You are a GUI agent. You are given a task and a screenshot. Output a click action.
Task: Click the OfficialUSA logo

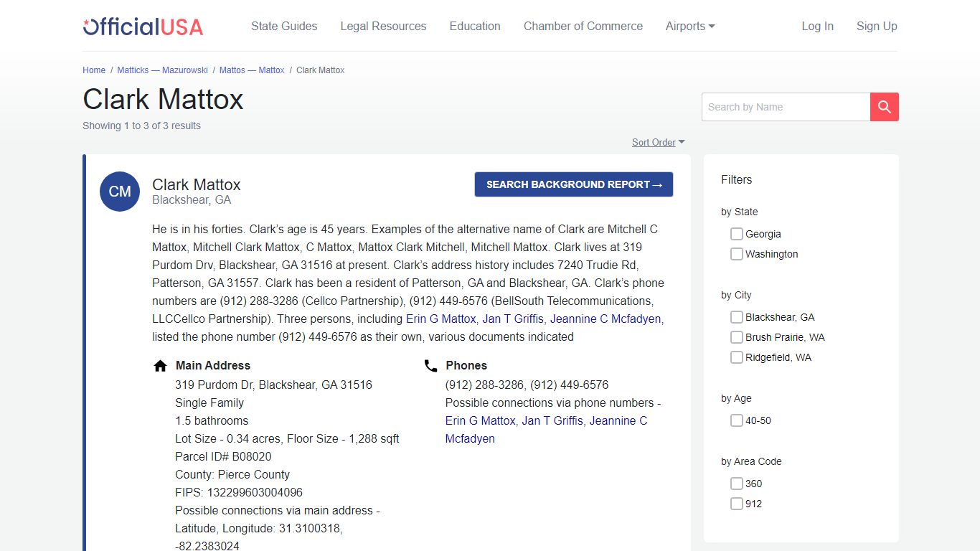click(143, 27)
